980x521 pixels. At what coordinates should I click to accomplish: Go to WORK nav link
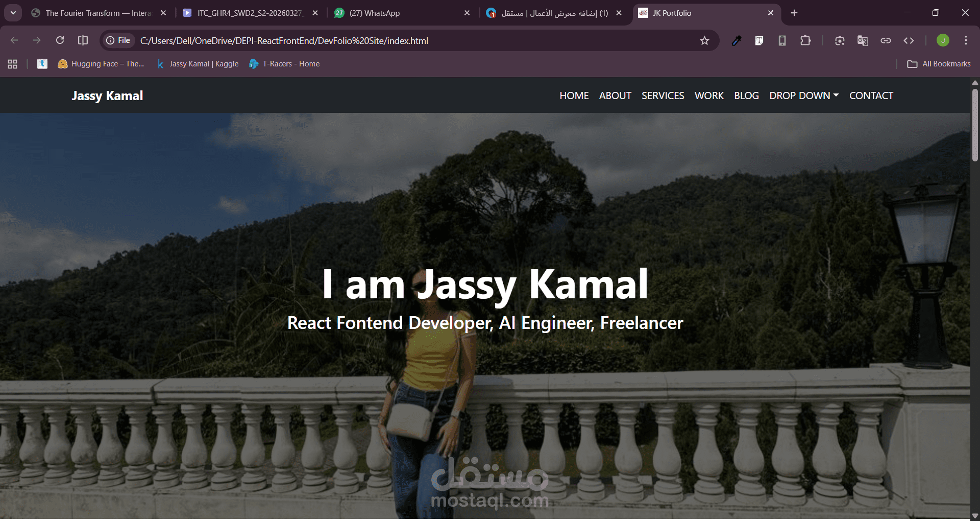pyautogui.click(x=709, y=96)
